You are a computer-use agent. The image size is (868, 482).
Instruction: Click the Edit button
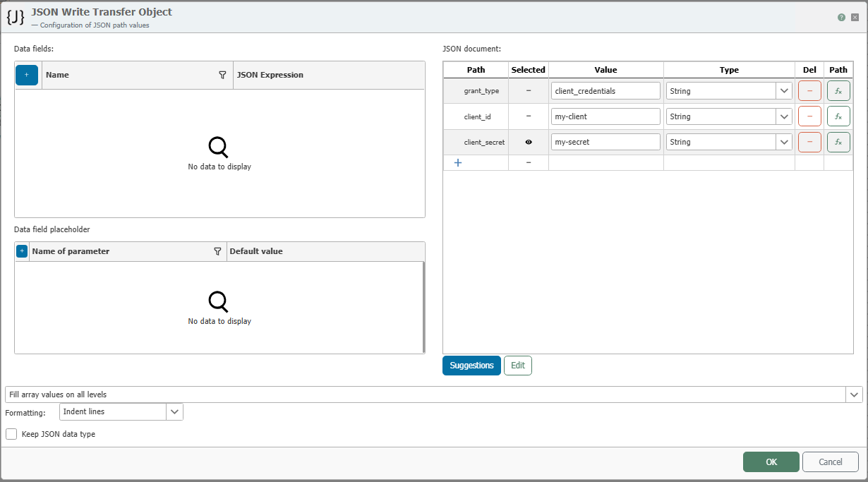(x=518, y=366)
